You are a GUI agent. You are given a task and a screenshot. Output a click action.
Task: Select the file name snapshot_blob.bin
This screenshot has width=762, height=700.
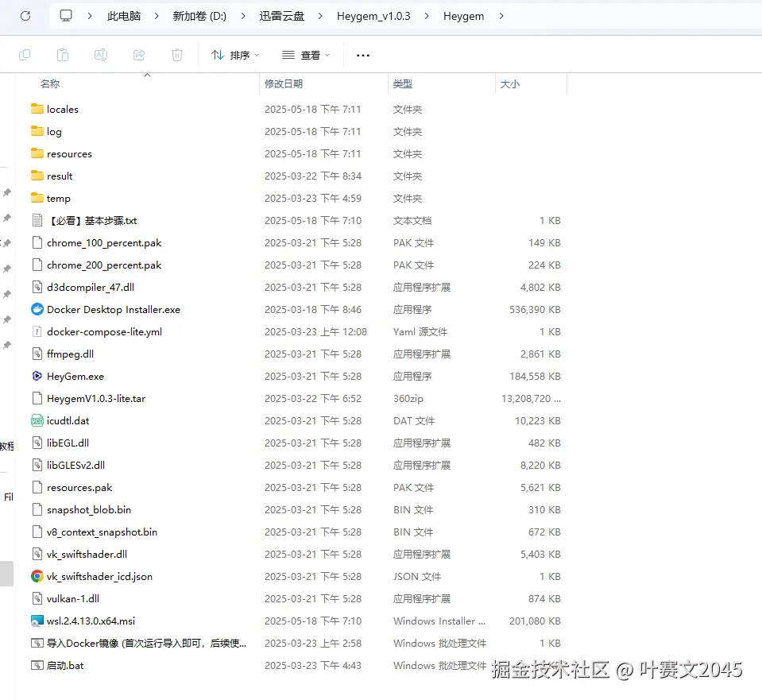[x=89, y=510]
